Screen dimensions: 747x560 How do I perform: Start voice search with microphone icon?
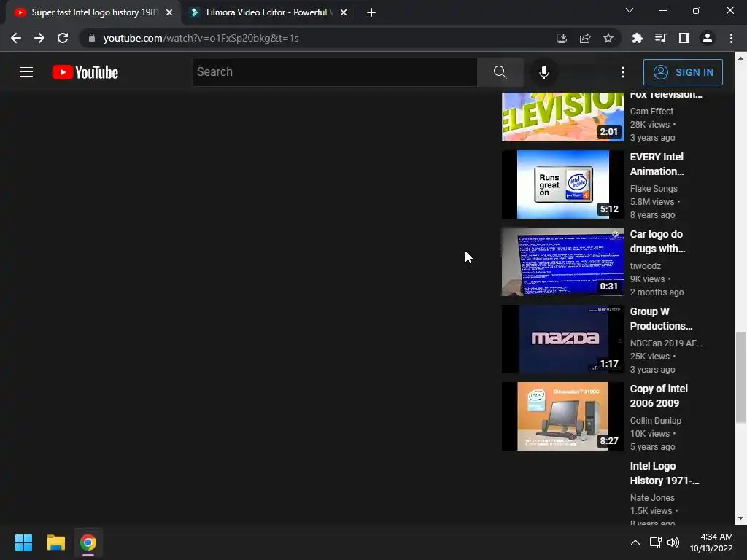(544, 72)
